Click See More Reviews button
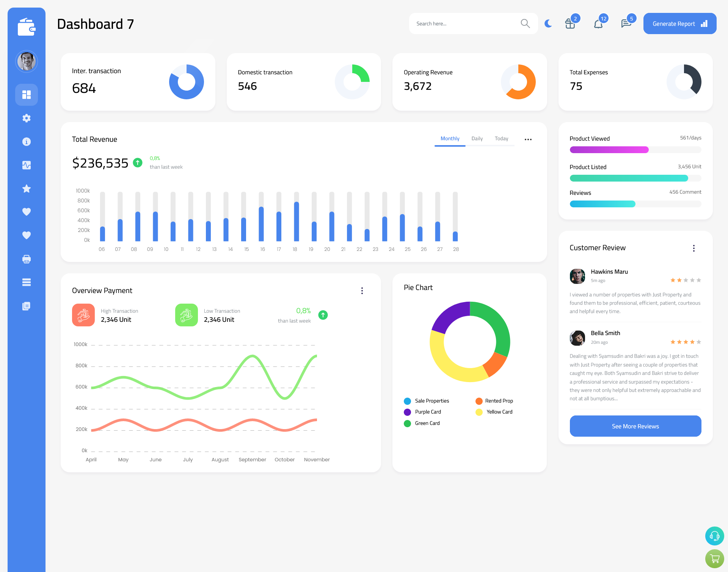 point(635,425)
